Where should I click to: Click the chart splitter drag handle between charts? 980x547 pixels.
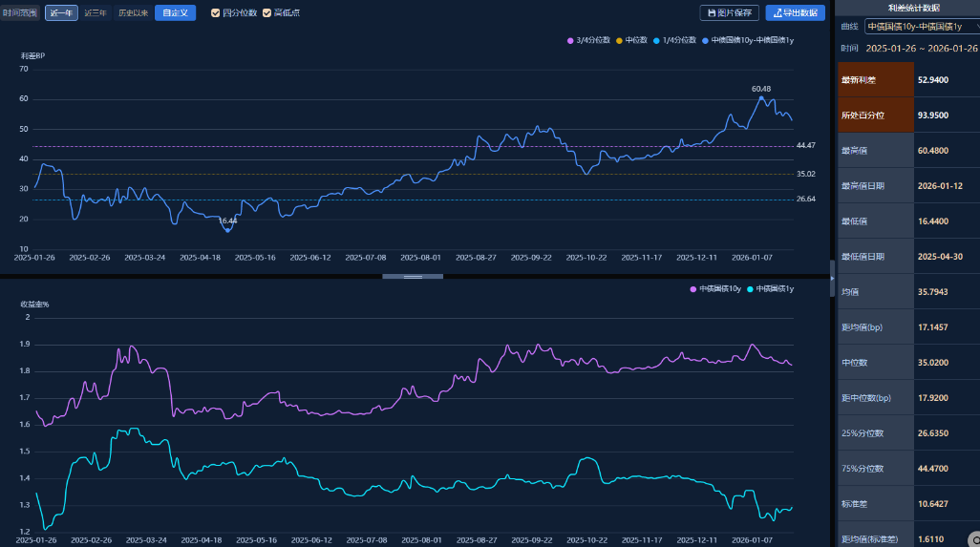413,276
